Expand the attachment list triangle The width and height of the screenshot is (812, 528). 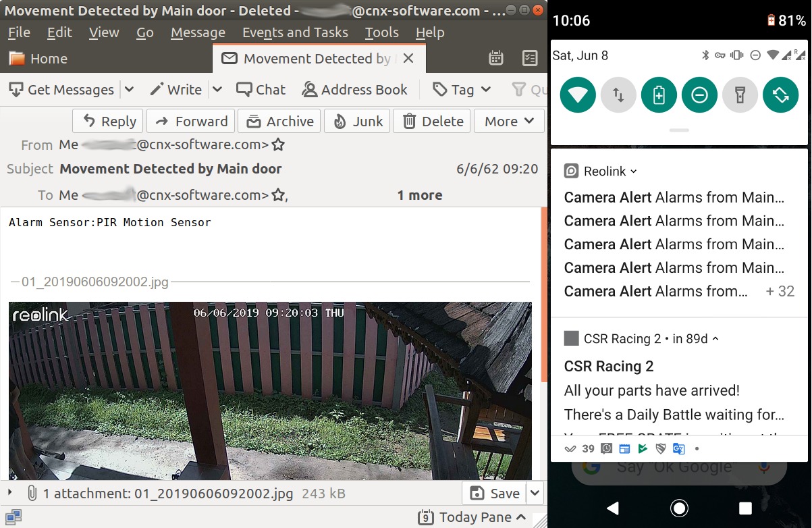point(10,493)
